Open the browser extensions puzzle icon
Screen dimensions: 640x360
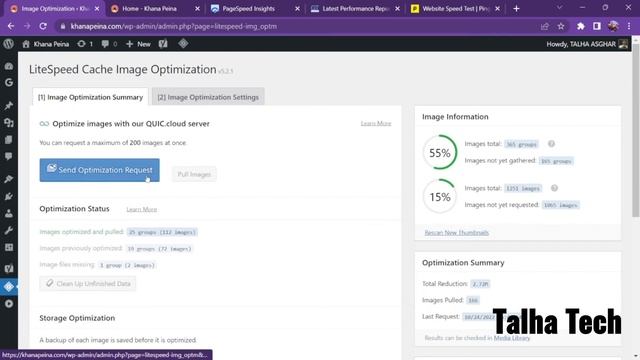(x=580, y=26)
